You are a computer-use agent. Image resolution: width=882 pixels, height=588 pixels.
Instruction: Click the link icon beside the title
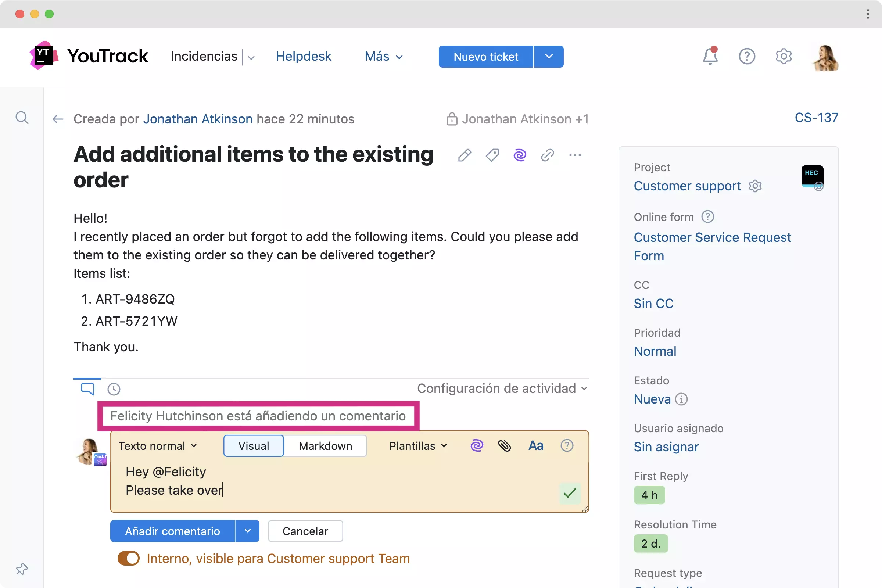click(547, 155)
